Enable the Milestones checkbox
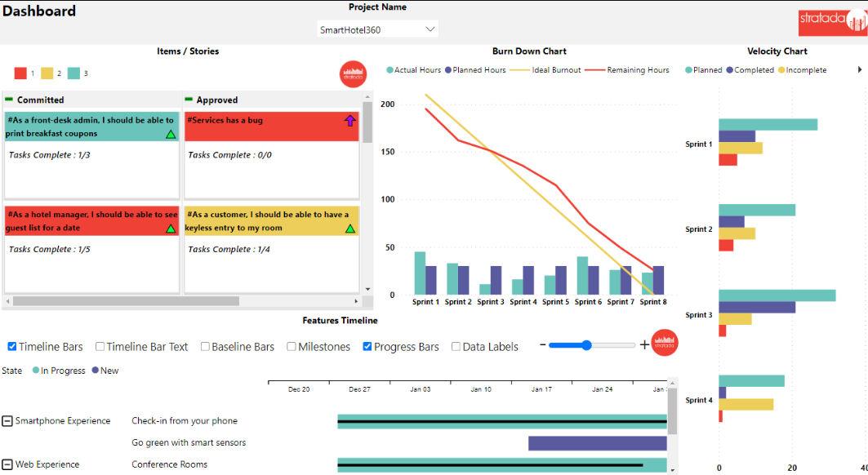The width and height of the screenshot is (868, 475). click(291, 346)
